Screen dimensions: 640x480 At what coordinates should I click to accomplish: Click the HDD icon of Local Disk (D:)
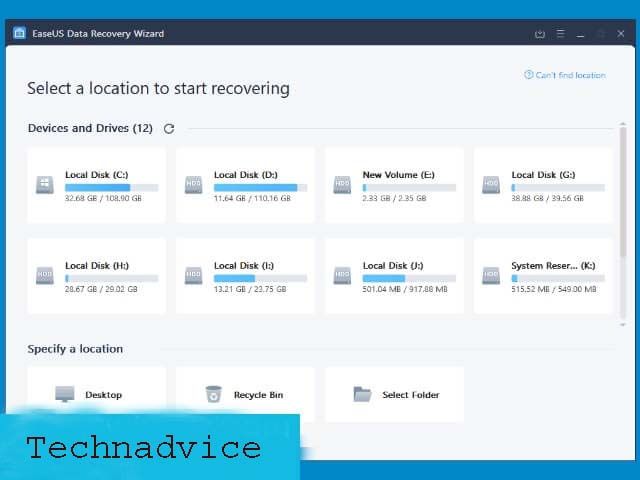[193, 184]
